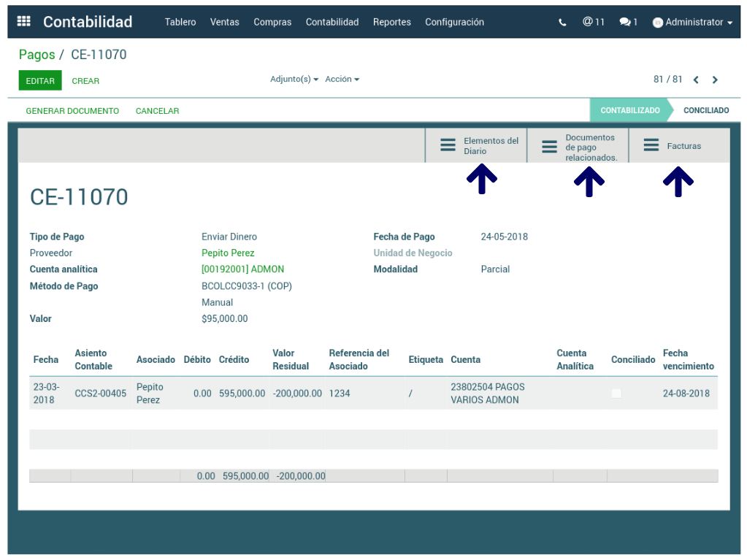Image resolution: width=747 pixels, height=560 pixels.
Task: Open Documentos de pago relacionados
Action: pos(578,147)
